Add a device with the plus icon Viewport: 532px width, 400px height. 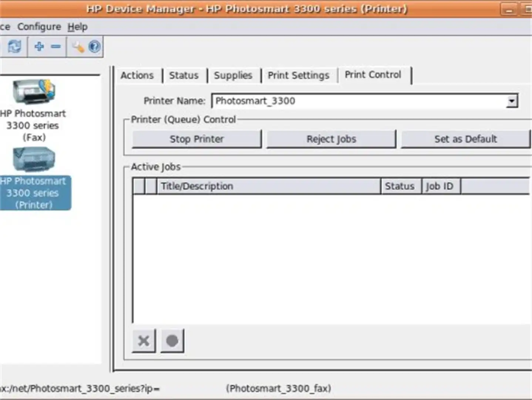point(39,47)
